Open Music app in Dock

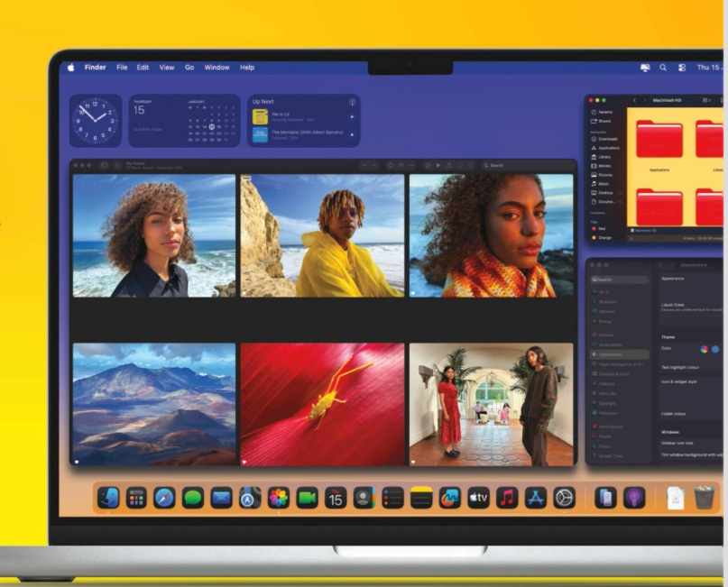507,498
